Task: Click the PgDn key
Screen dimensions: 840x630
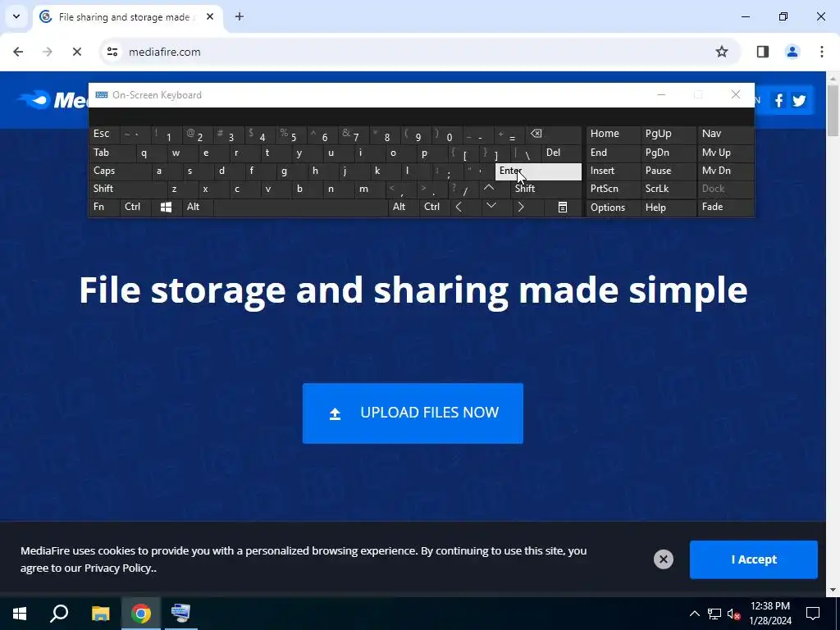Action: 668,153
